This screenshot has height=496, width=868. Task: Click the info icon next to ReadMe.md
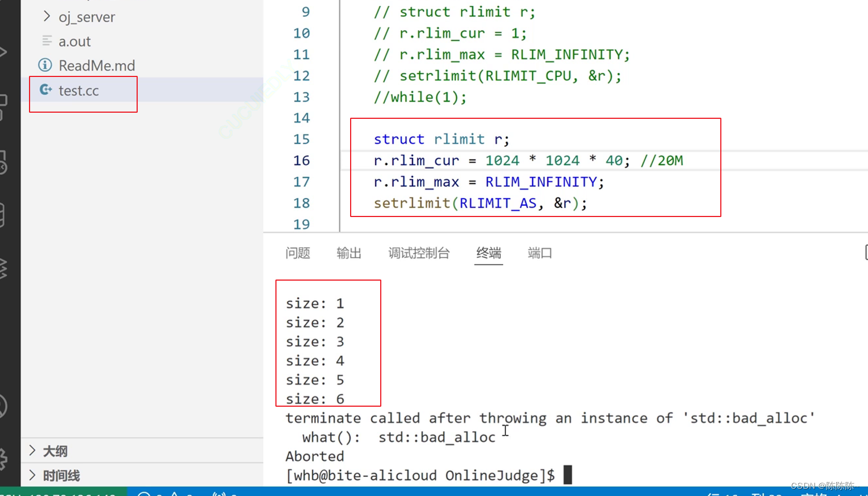point(45,65)
